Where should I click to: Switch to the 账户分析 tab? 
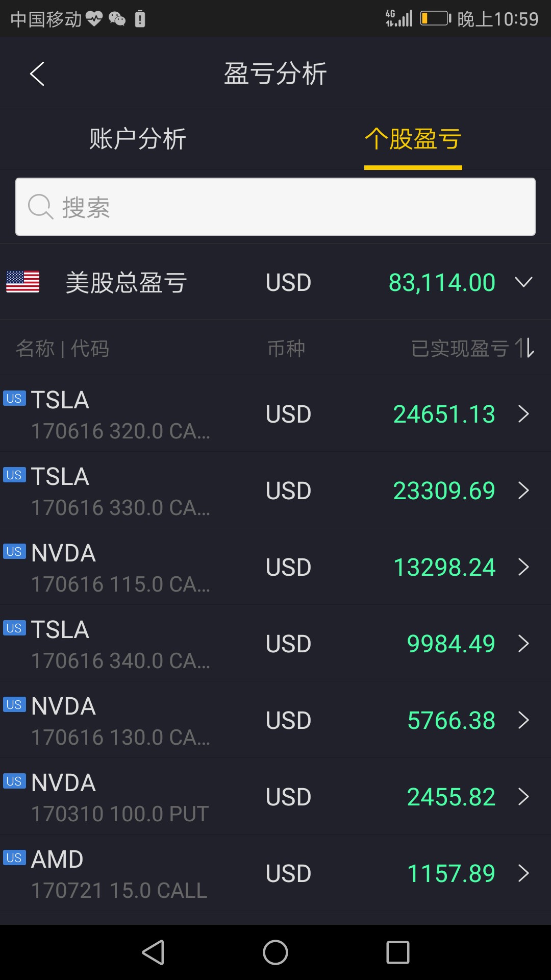tap(138, 139)
